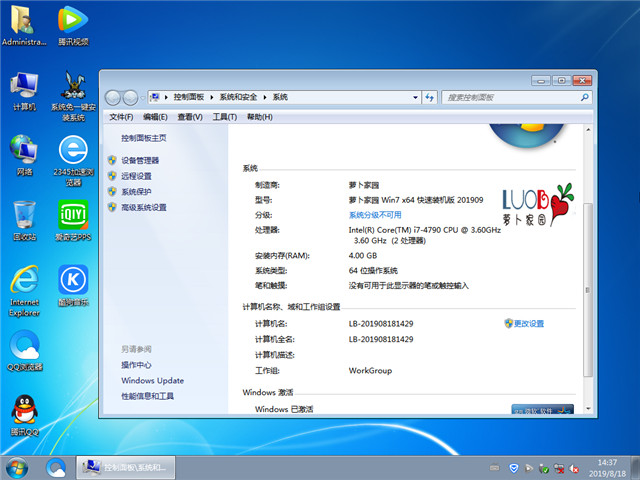Click the vertical scrollbar thumb

click(588, 290)
